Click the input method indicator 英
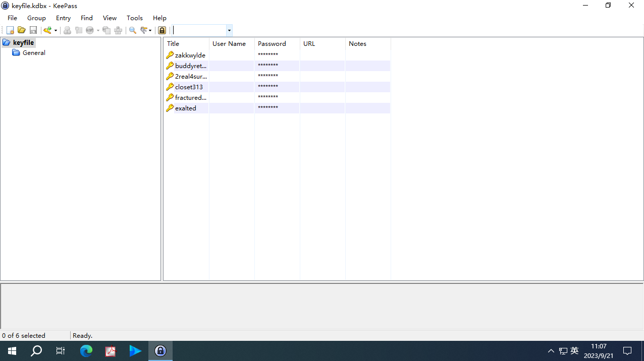 pos(574,351)
